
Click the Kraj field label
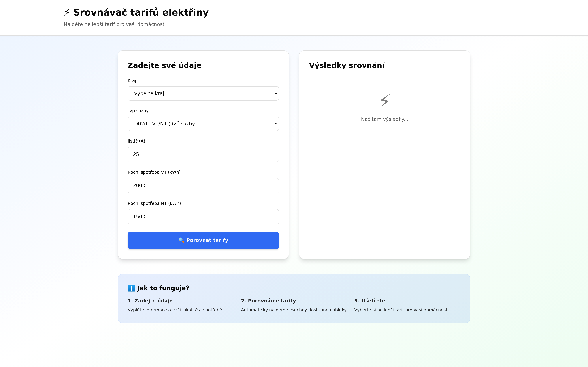pyautogui.click(x=132, y=80)
